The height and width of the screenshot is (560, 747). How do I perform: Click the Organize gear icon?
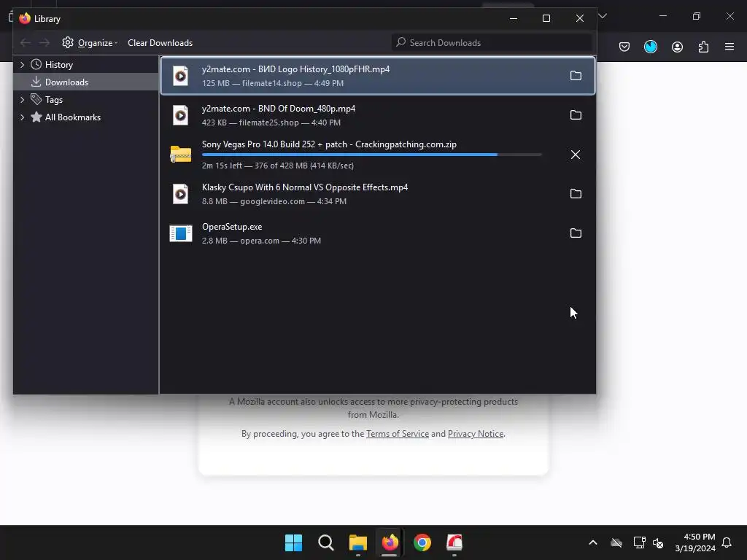68,42
